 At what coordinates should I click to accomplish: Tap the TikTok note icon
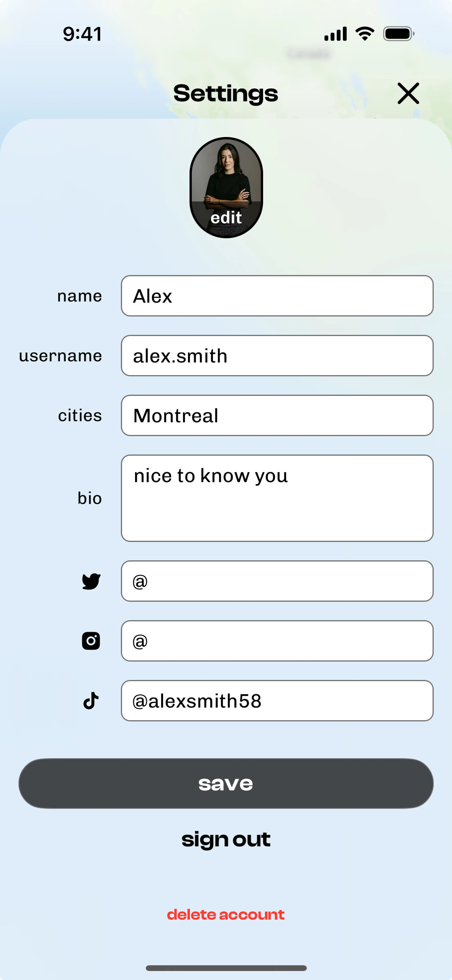91,701
